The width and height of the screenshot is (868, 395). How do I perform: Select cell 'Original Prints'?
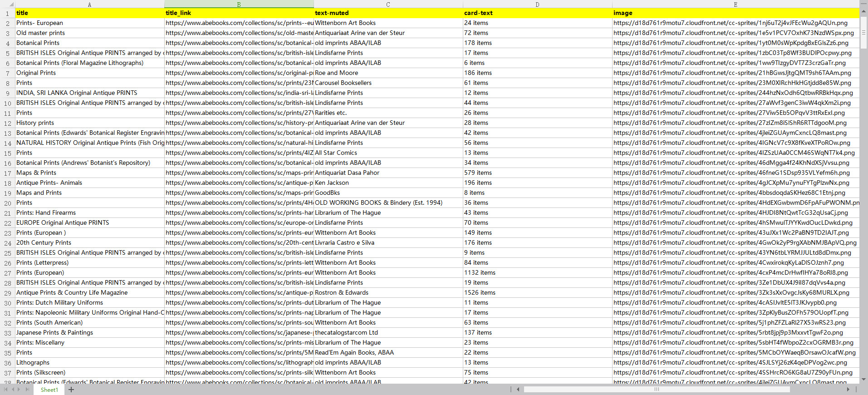89,73
